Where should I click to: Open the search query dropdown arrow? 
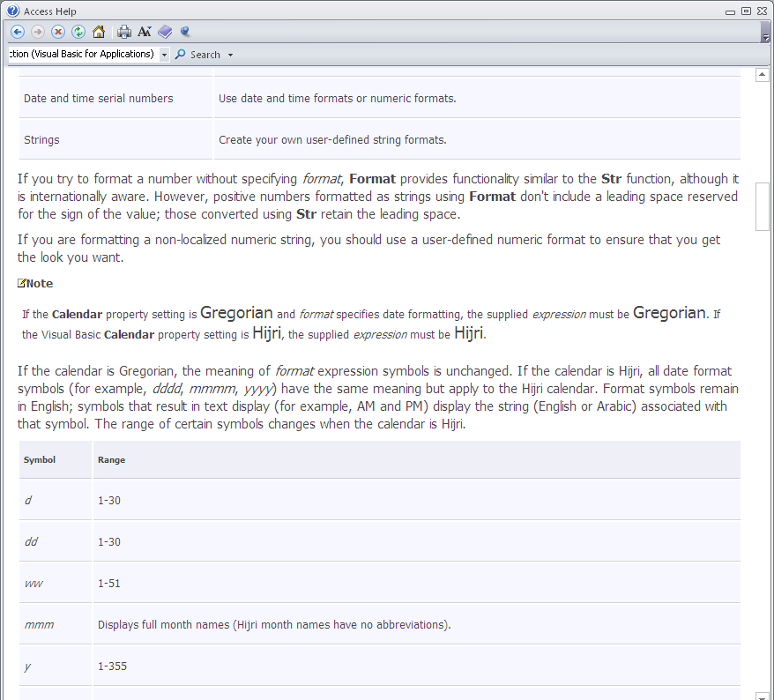[164, 55]
